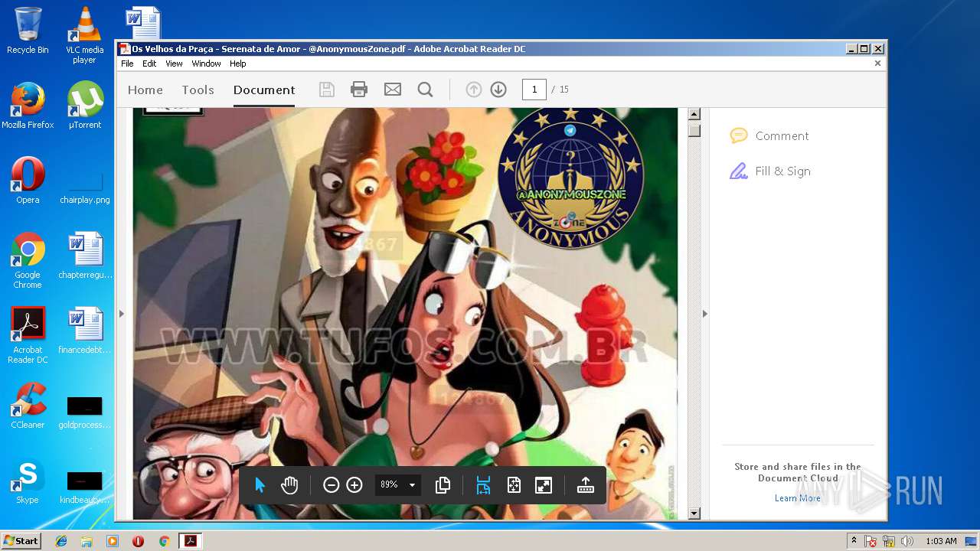The width and height of the screenshot is (980, 551).
Task: Send file by email envelope icon
Action: 393,90
